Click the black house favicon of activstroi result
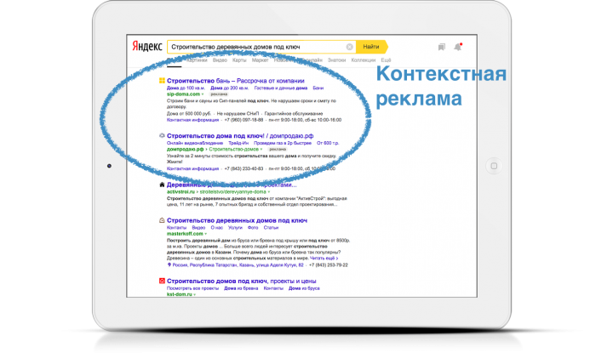The image size is (613, 364). tap(162, 185)
